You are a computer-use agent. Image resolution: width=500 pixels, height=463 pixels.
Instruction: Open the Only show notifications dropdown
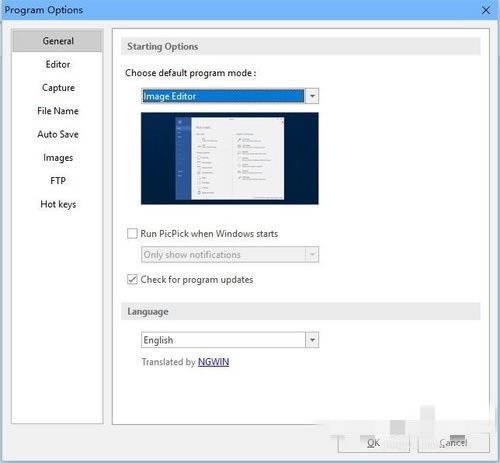coord(230,254)
